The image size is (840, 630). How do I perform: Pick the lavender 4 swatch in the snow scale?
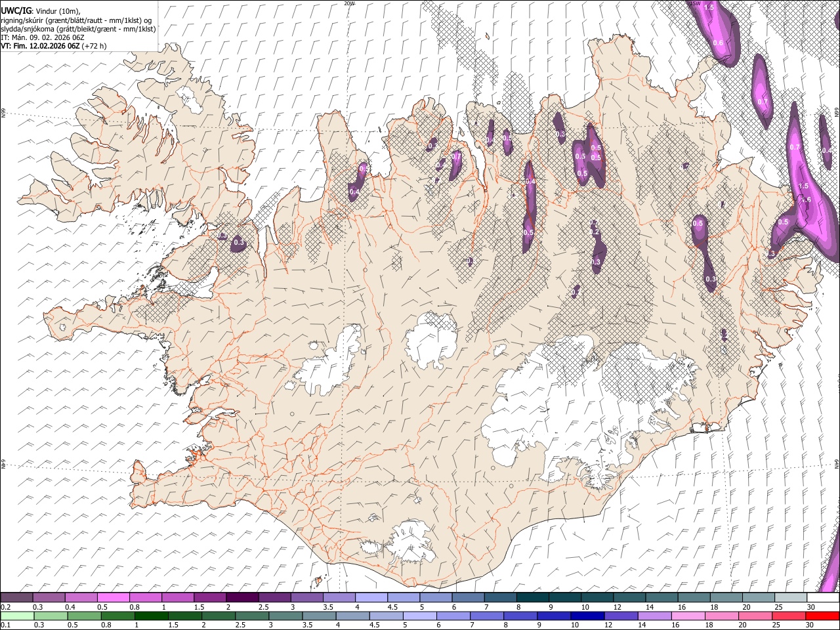pyautogui.click(x=371, y=598)
